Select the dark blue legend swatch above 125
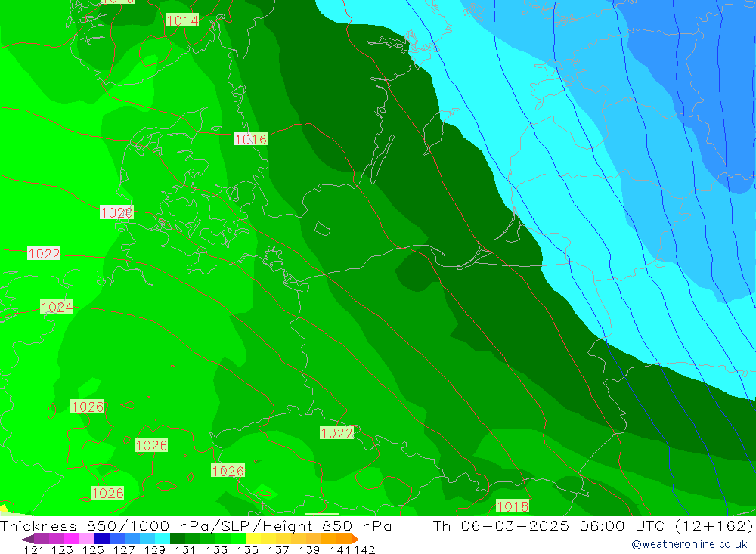756x554 pixels. tap(102, 539)
